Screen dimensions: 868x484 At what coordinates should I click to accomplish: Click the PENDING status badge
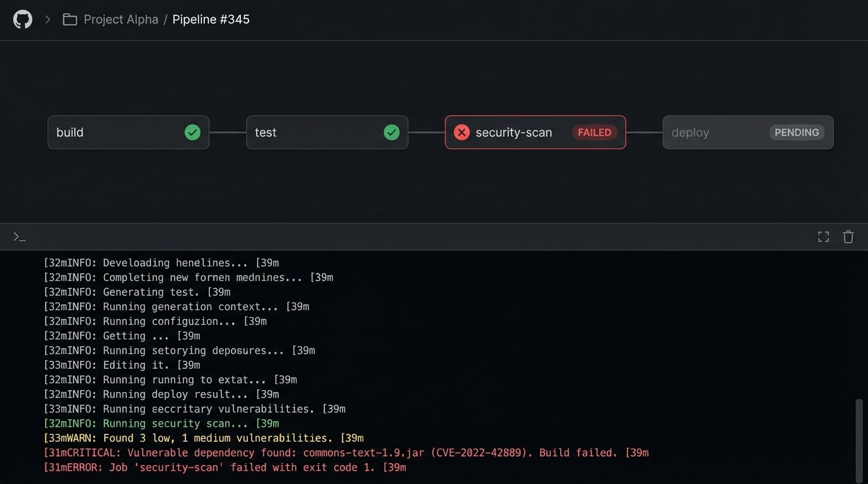[x=797, y=132]
